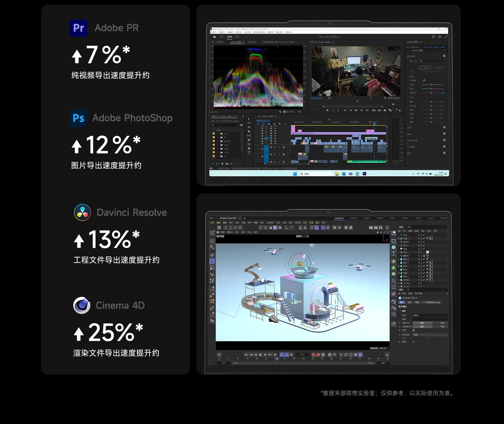Click the 搜索 box on Windows taskbar

coord(316,173)
